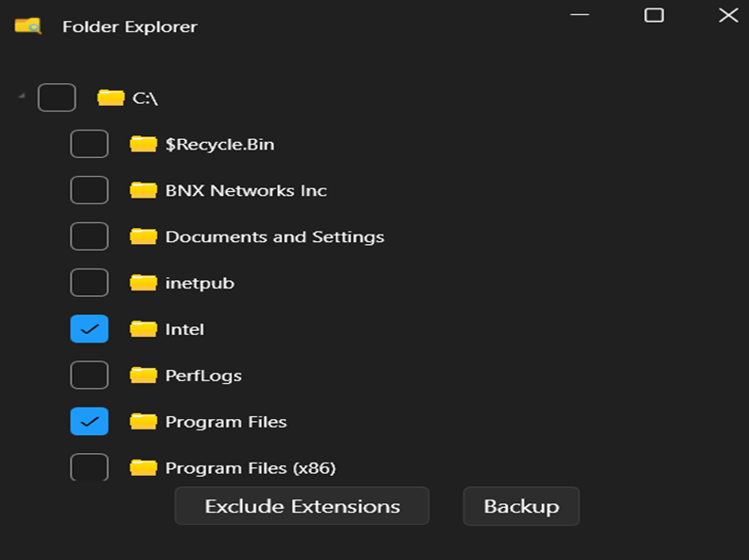Image resolution: width=749 pixels, height=560 pixels.
Task: Check the PerfLogs folder checkbox
Action: (x=90, y=376)
